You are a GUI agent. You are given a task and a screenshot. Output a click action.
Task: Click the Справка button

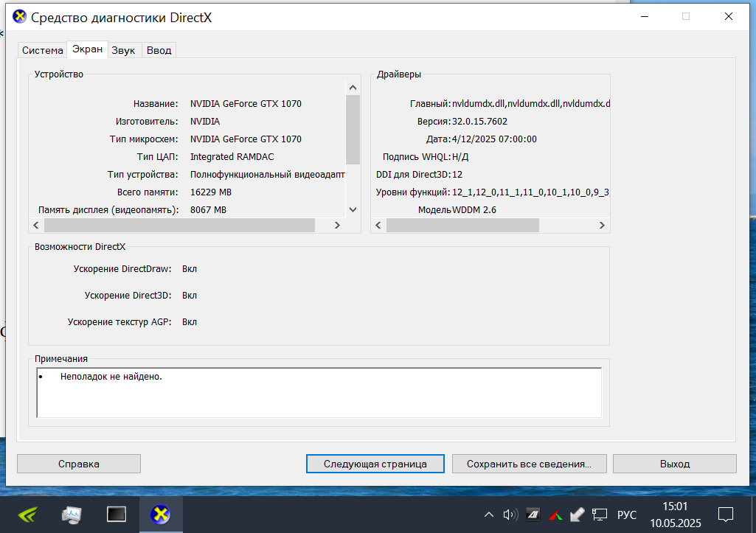click(x=79, y=464)
